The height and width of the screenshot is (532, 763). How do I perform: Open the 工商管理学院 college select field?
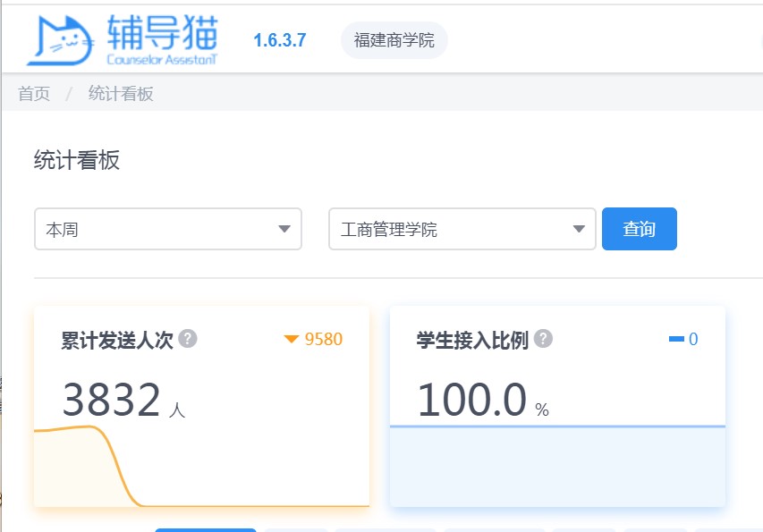[x=462, y=229]
